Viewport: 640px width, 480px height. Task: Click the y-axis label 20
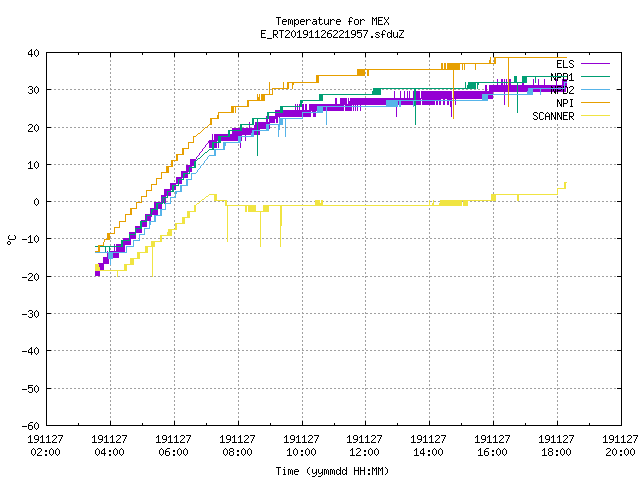(x=33, y=127)
